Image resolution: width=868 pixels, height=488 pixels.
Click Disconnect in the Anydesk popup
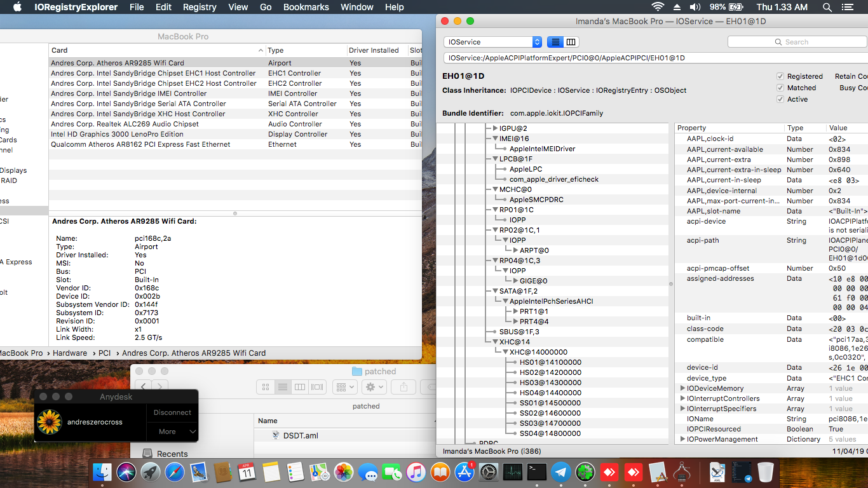(172, 412)
